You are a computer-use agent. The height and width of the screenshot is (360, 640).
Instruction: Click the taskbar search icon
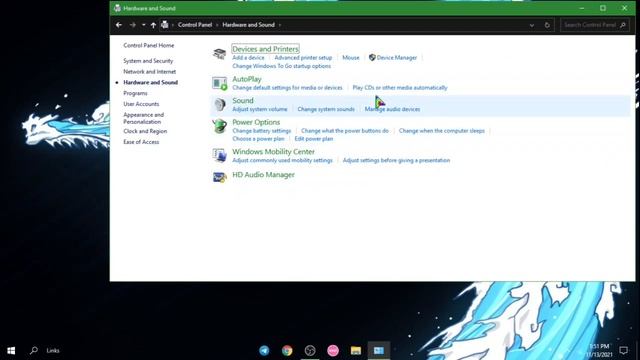tap(34, 350)
